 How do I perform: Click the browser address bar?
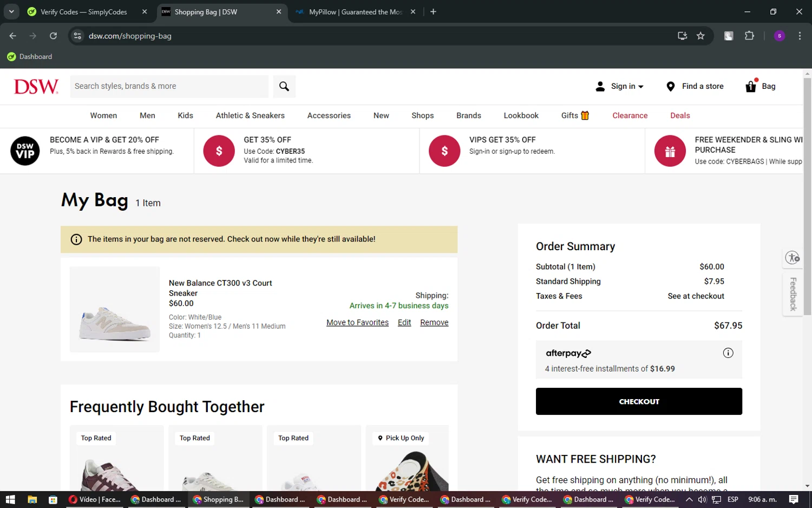pos(379,36)
